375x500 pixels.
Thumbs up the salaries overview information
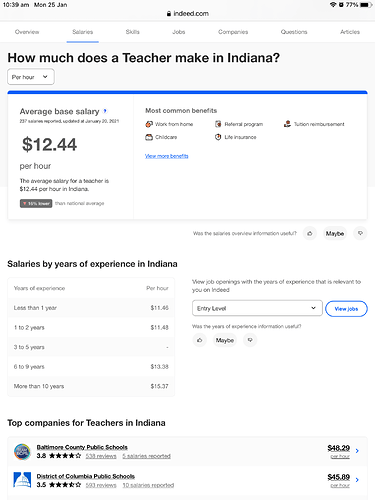[310, 233]
